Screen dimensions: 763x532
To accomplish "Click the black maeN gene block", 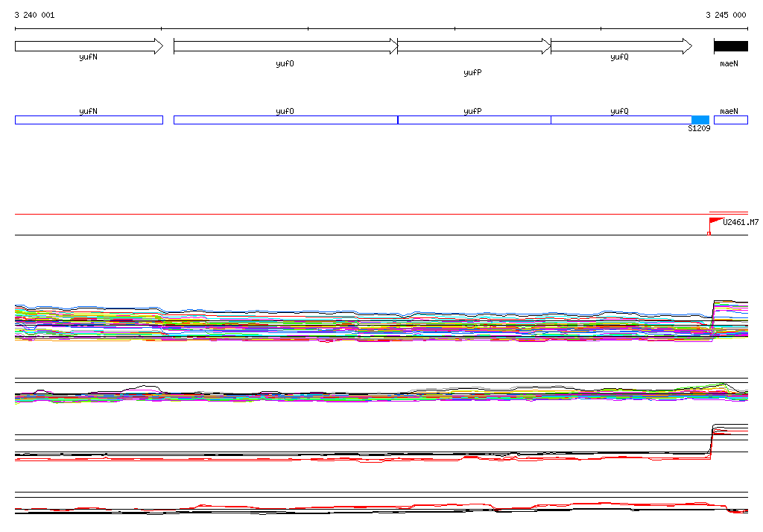I will 731,46.
